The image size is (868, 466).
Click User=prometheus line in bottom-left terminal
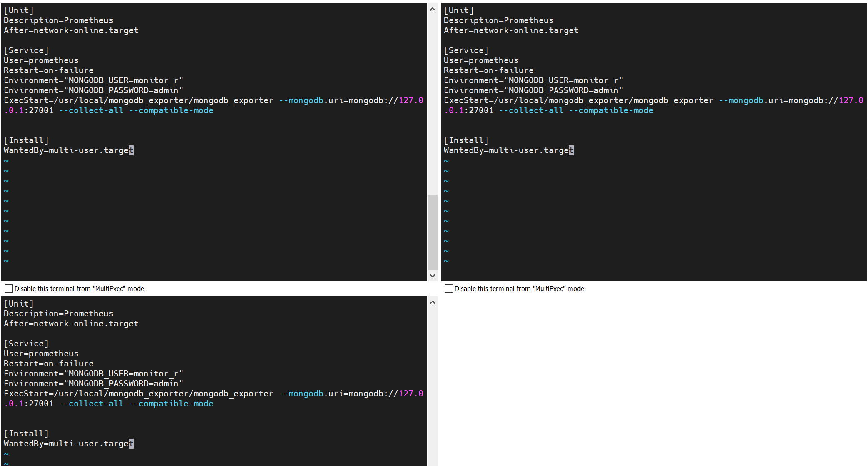click(41, 354)
